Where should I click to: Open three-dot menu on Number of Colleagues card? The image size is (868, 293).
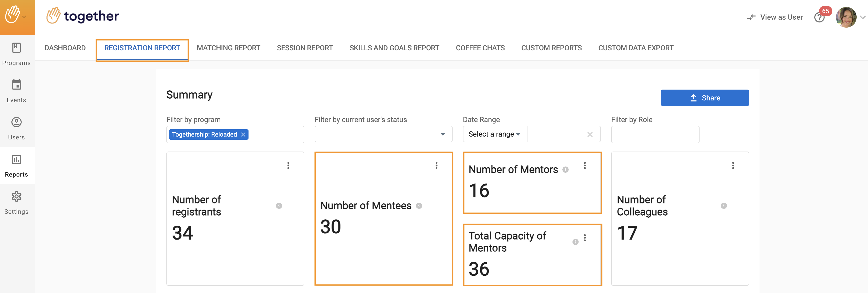733,165
